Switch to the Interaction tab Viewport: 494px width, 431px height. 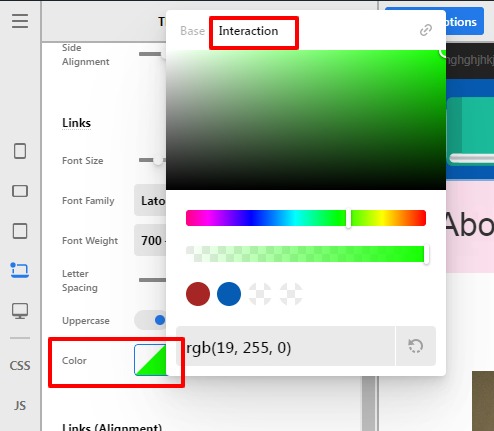coord(248,31)
